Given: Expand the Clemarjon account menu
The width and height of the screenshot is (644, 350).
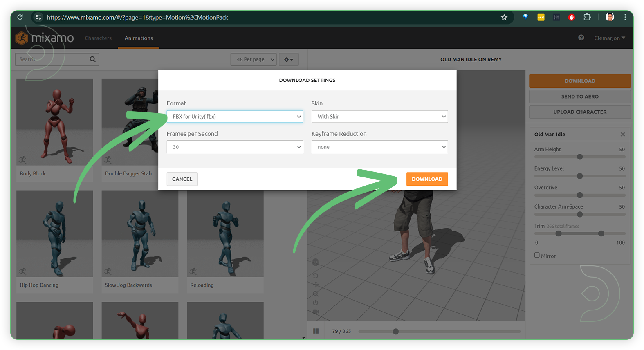Looking at the screenshot, I should 610,38.
